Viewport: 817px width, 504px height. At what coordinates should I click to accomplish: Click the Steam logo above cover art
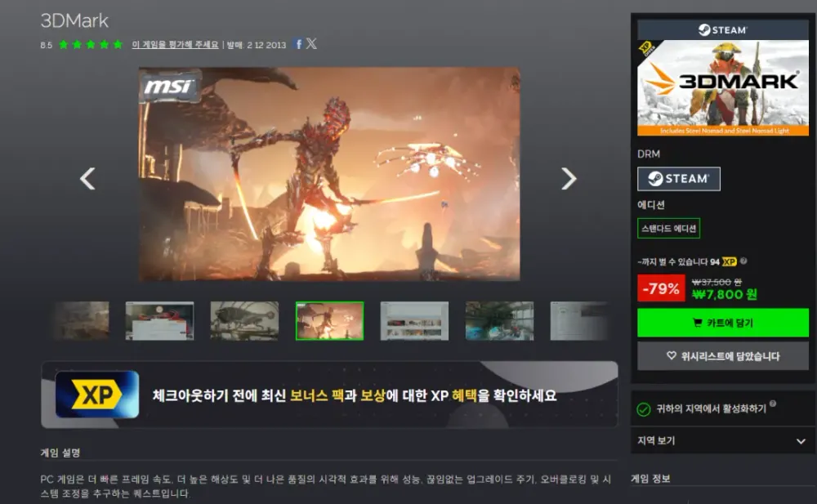[x=723, y=30]
